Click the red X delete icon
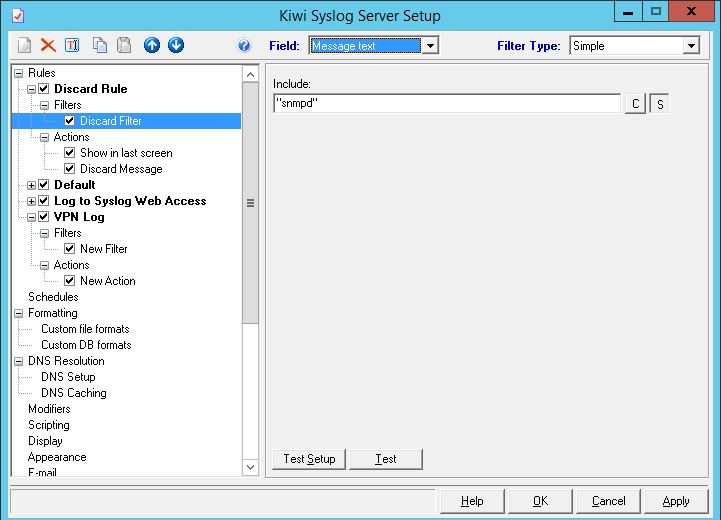Viewport: 721px width, 520px height. 48,45
